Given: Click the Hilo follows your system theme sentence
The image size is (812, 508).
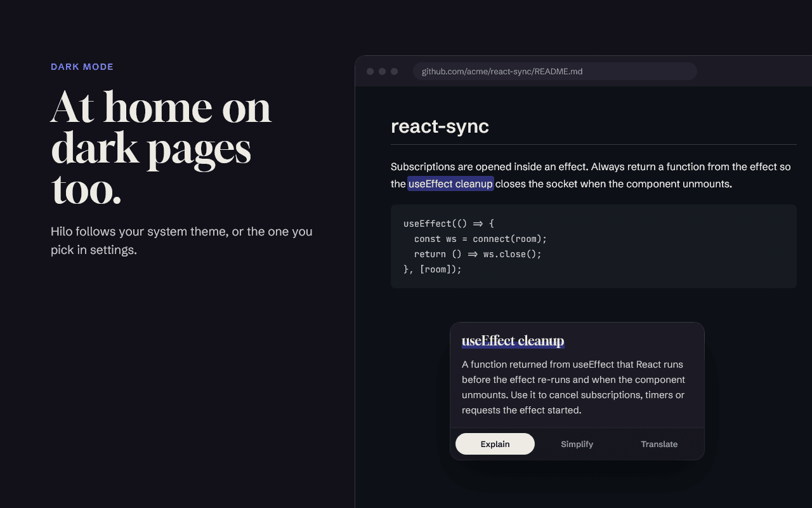Looking at the screenshot, I should (181, 241).
